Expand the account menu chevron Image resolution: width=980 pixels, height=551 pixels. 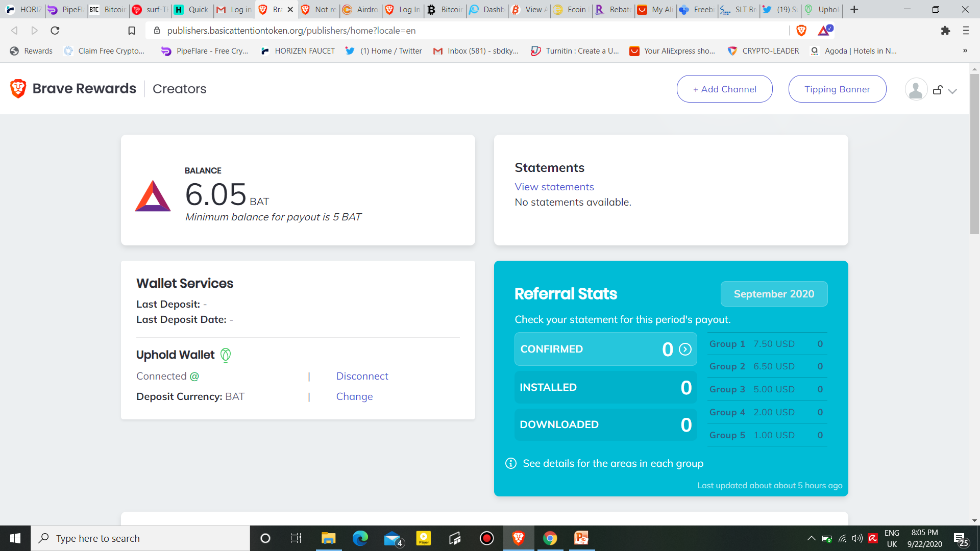(x=952, y=91)
